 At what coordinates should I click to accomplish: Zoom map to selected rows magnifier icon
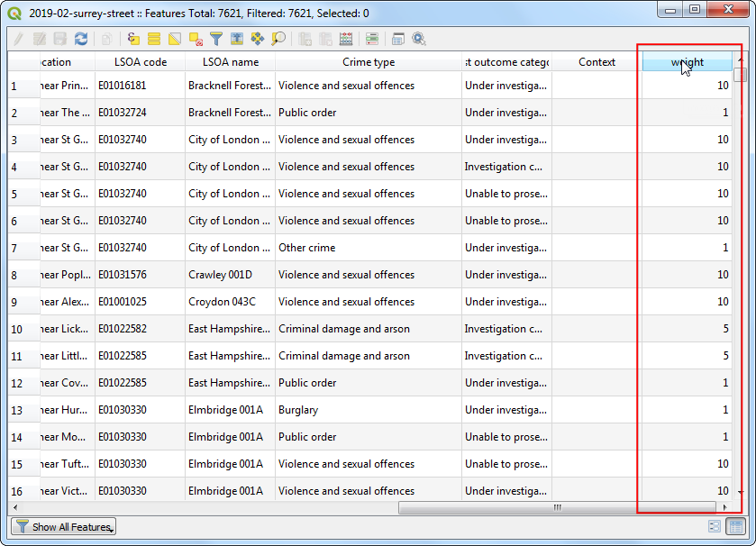[x=278, y=39]
